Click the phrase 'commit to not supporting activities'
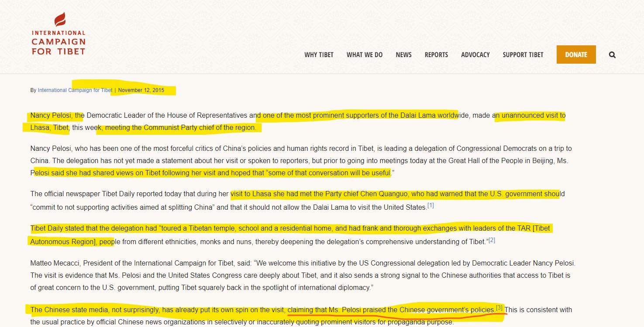The width and height of the screenshot is (644, 327). 85,207
